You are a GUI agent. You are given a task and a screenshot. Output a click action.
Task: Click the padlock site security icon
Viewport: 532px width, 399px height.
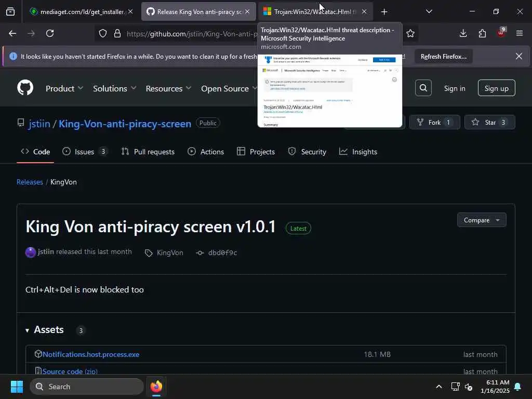pyautogui.click(x=117, y=33)
